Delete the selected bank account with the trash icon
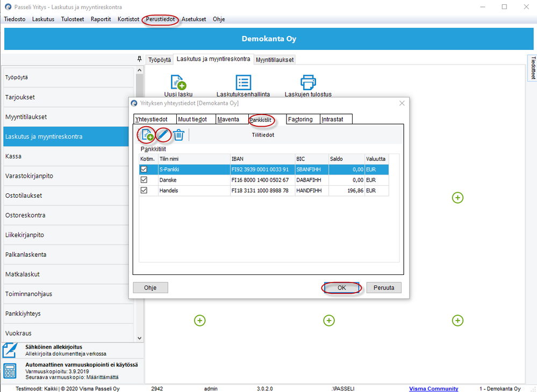This screenshot has height=392, width=537. pyautogui.click(x=178, y=135)
